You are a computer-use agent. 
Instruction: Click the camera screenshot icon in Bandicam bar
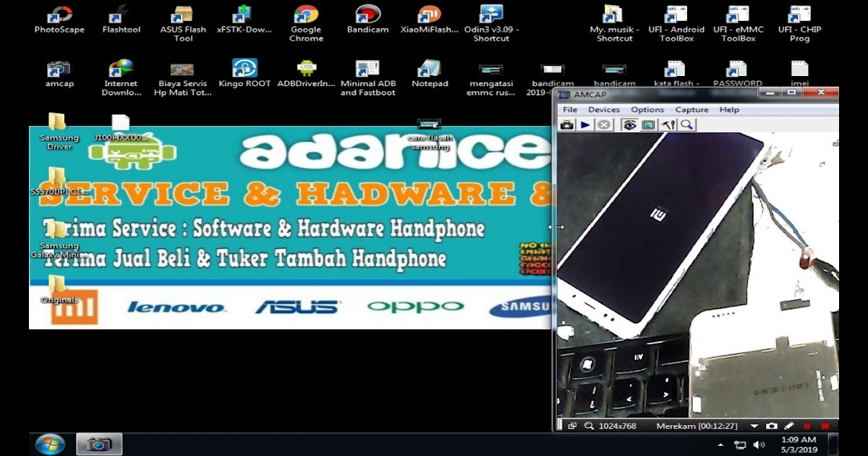tap(772, 426)
